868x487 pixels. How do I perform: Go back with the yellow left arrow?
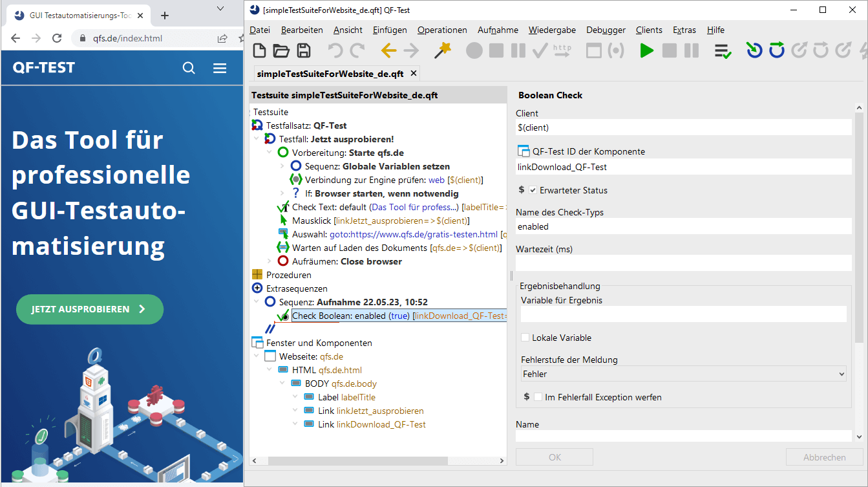tap(388, 50)
